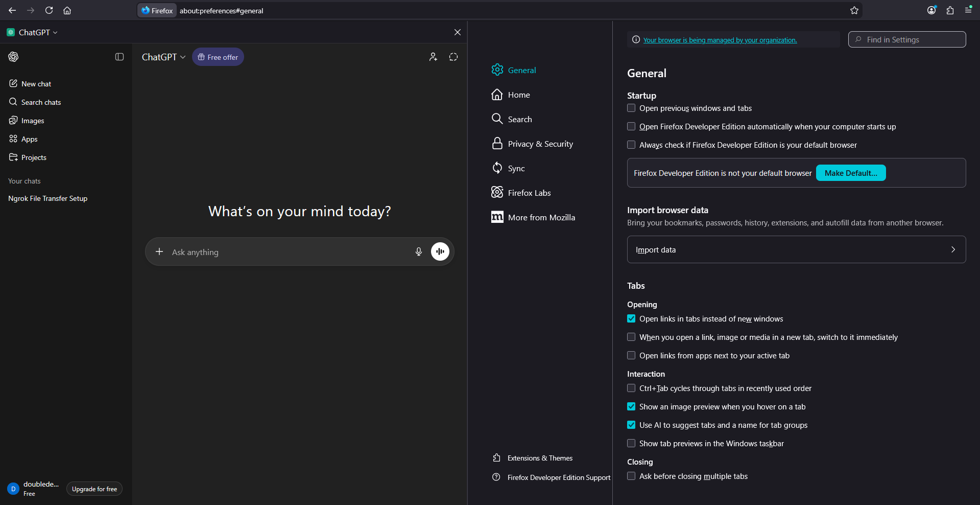
Task: Open the Firefox account profile icon
Action: [x=931, y=10]
